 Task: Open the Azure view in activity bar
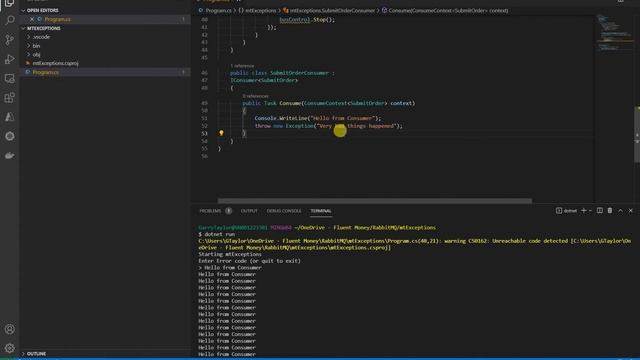(x=9, y=117)
